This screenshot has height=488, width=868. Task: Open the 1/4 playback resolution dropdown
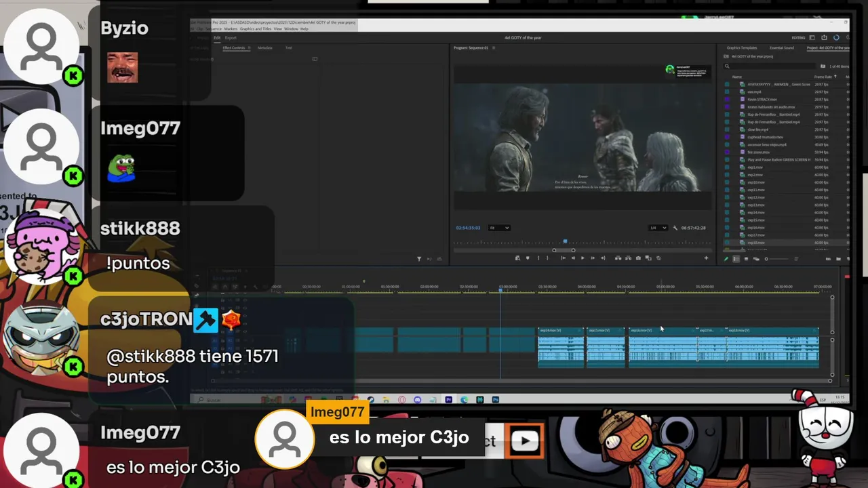click(x=658, y=228)
